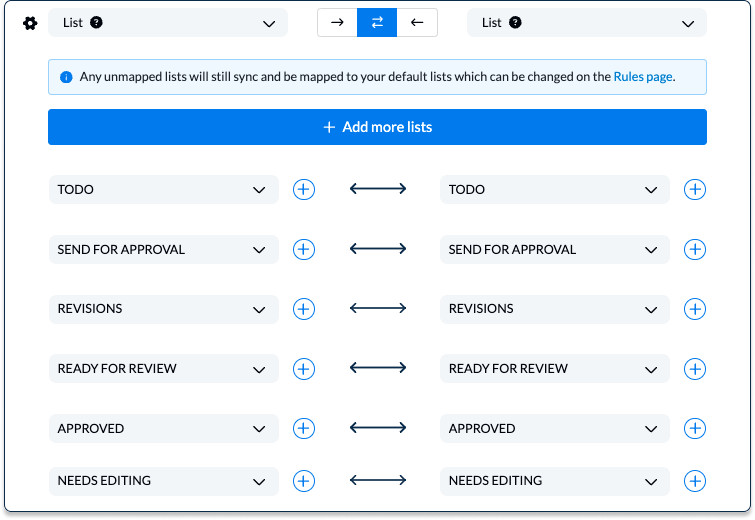
Task: Click the NEEDS EDITING row sync arrow
Action: point(378,480)
